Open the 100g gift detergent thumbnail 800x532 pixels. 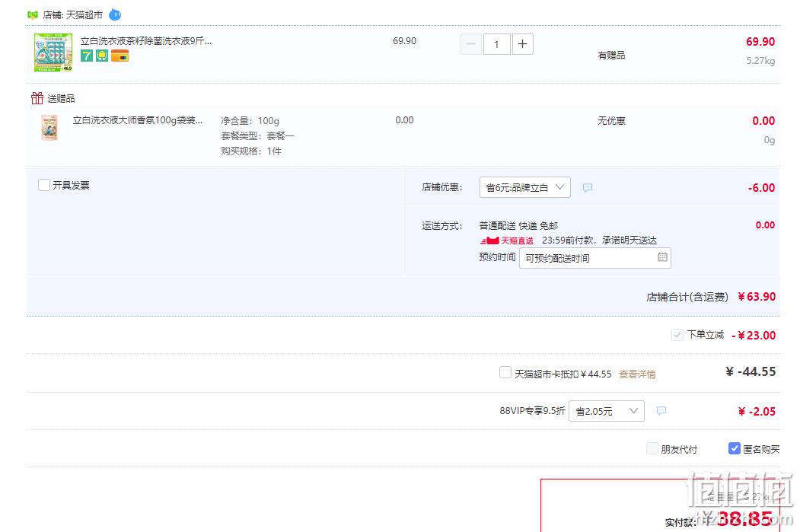coord(49,128)
